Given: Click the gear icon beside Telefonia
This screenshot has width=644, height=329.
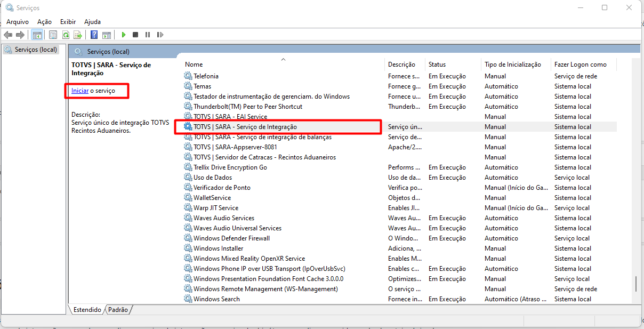Looking at the screenshot, I should coord(188,76).
